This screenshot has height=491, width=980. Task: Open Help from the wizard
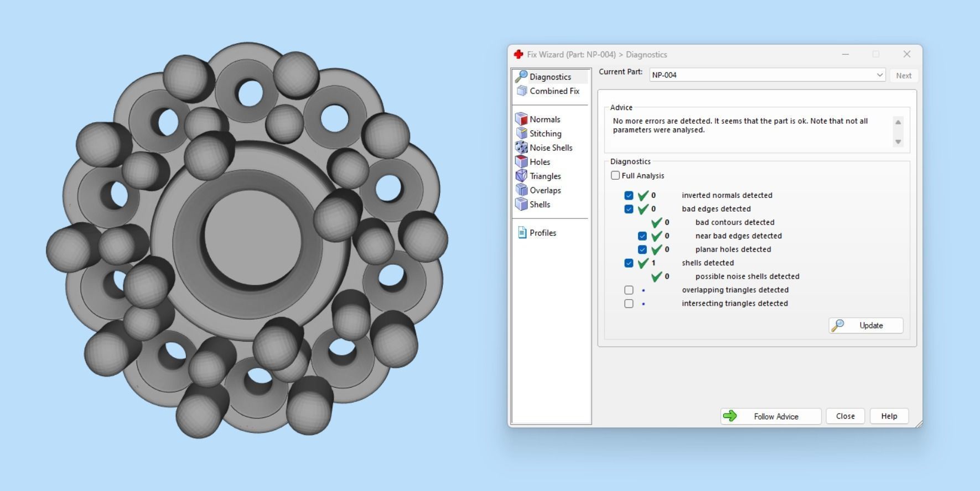[x=889, y=416]
